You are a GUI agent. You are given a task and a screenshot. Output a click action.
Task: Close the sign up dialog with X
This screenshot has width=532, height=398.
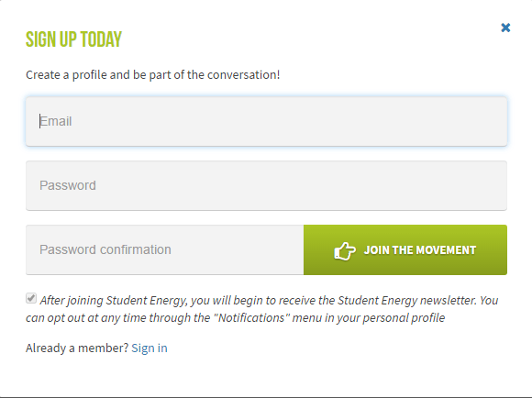(505, 28)
